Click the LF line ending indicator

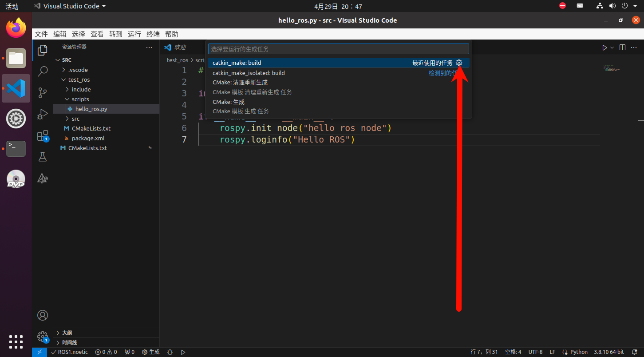[553, 352]
